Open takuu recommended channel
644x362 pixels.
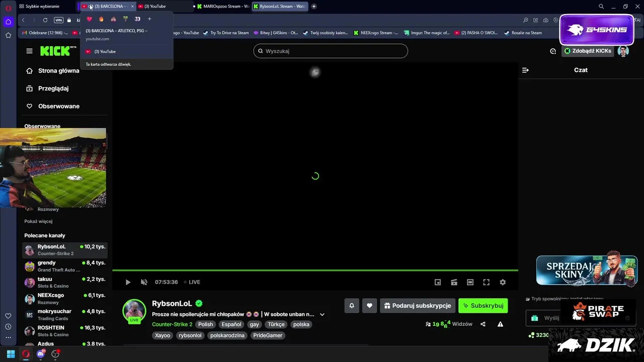[64, 282]
